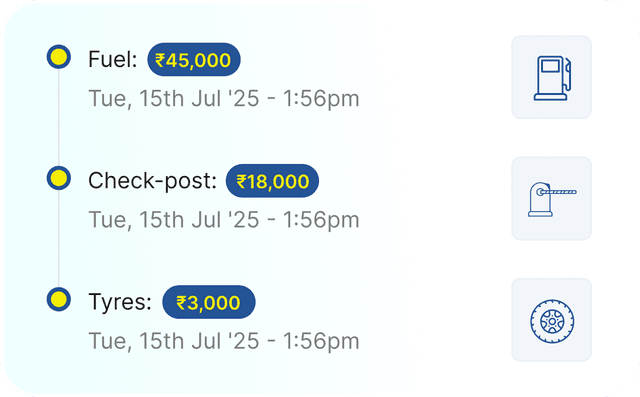Viewport: 640px width, 397px height.
Task: Click the rupee symbol in the Tyres amount
Action: pyautogui.click(x=181, y=303)
